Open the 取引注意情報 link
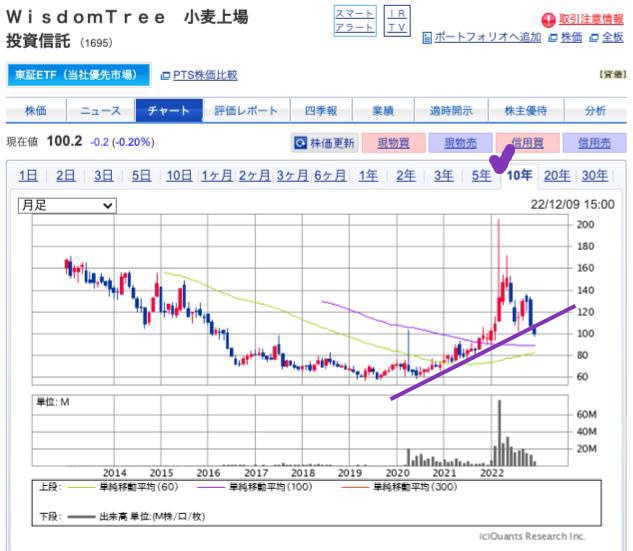This screenshot has height=551, width=633. (x=591, y=19)
